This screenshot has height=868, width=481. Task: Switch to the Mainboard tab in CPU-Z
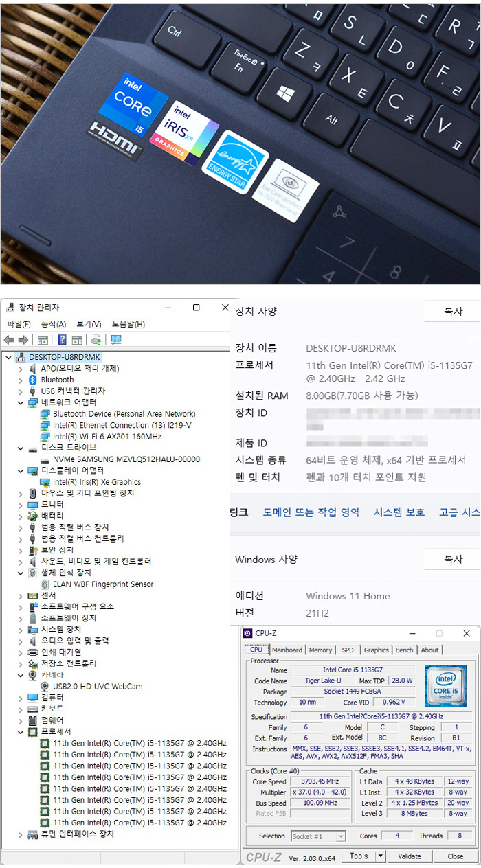pyautogui.click(x=287, y=650)
